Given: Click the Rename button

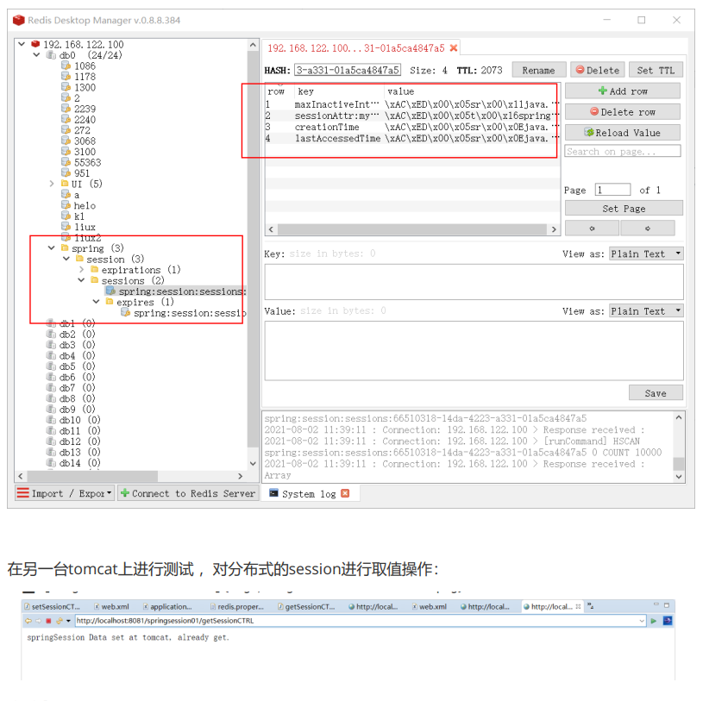Looking at the screenshot, I should pyautogui.click(x=538, y=70).
